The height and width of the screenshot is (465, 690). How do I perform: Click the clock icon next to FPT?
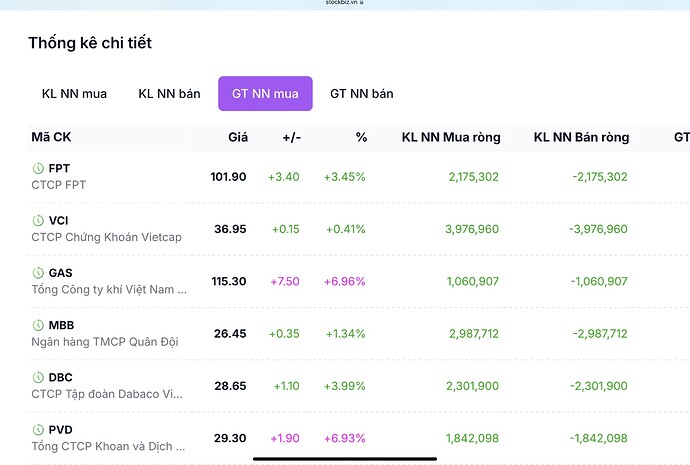[39, 168]
